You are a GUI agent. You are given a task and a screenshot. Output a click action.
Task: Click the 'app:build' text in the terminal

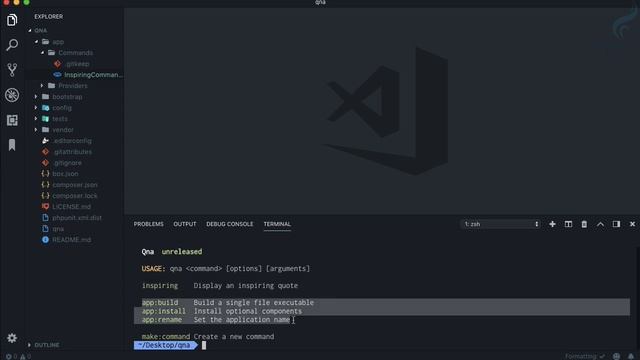(x=160, y=302)
